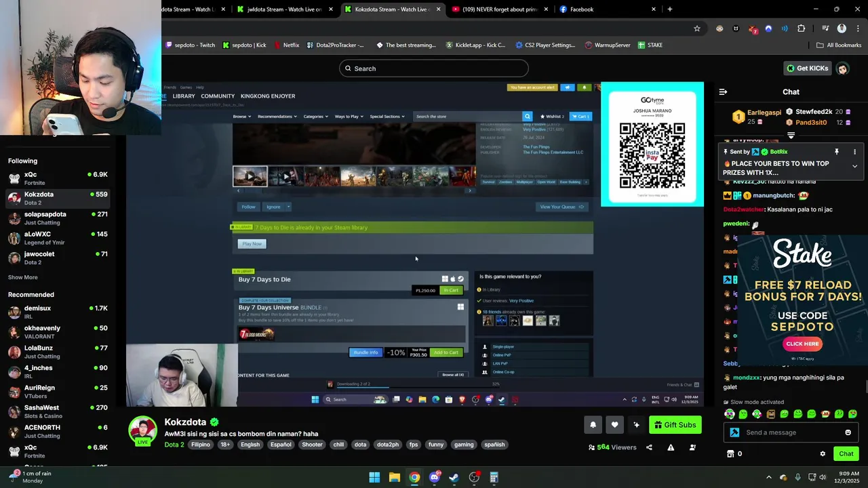Click the Get KICKs button
Viewport: 868px width, 488px height.
pos(807,68)
